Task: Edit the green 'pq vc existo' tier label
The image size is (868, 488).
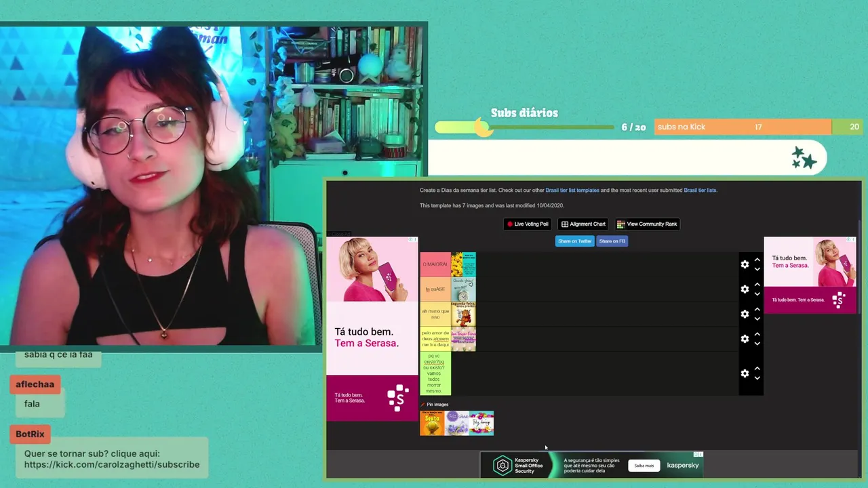Action: point(435,373)
